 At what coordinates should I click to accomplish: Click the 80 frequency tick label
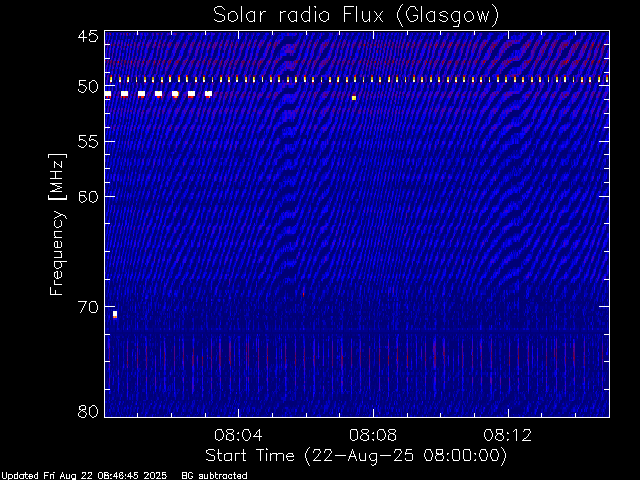[x=88, y=411]
